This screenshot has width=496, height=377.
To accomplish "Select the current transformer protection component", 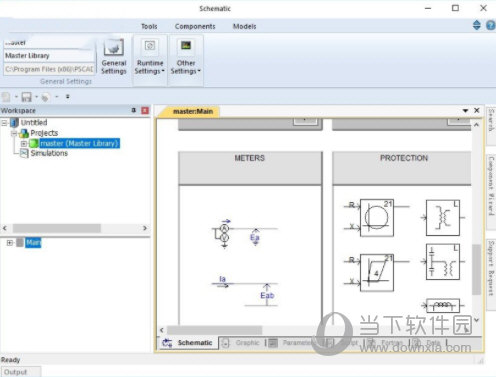I will pyautogui.click(x=443, y=218).
